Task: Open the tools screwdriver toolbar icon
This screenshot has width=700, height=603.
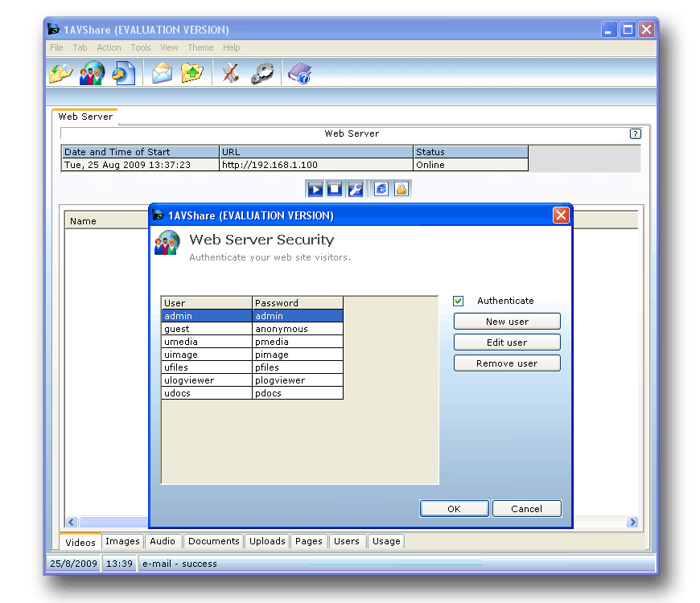Action: point(231,72)
